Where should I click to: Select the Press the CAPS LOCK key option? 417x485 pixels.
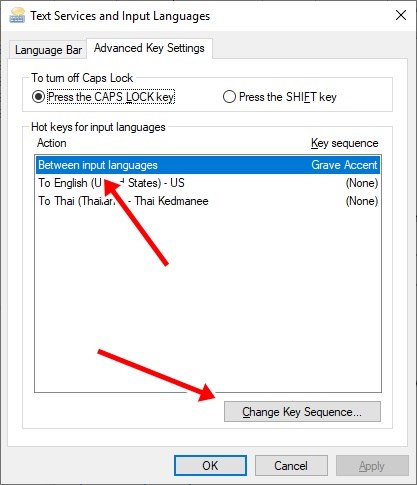(x=104, y=97)
